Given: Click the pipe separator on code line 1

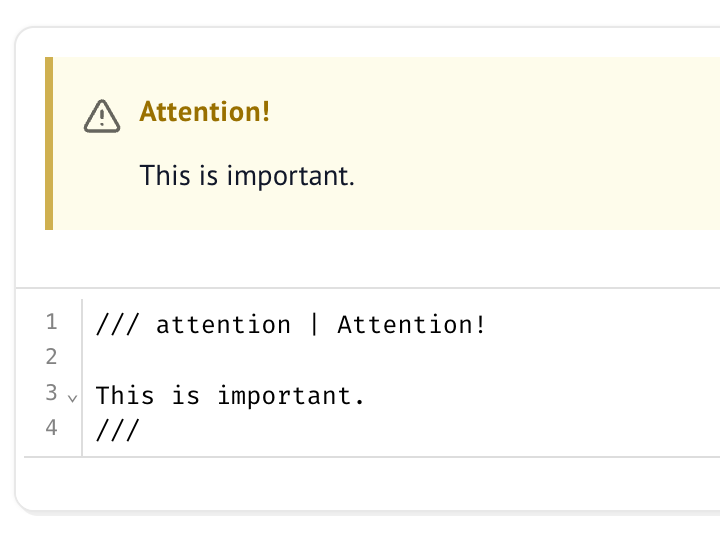Looking at the screenshot, I should point(314,325).
